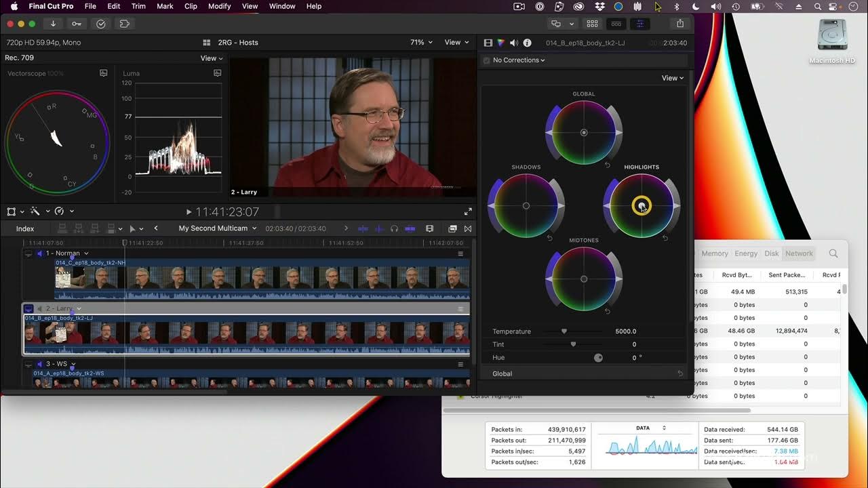This screenshot has height=488, width=868.
Task: Toggle the video monitor for angle 1 - Norman
Action: click(28, 253)
